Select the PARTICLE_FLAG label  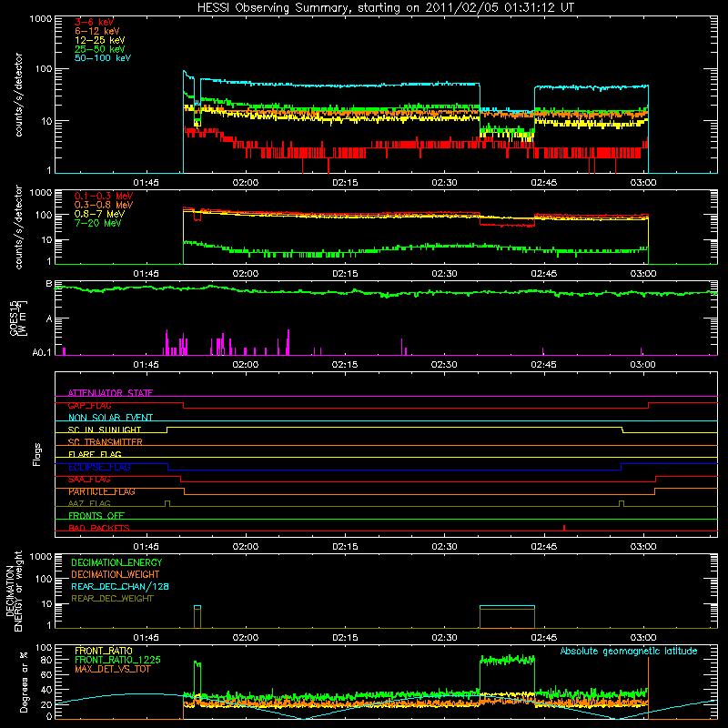pos(102,491)
